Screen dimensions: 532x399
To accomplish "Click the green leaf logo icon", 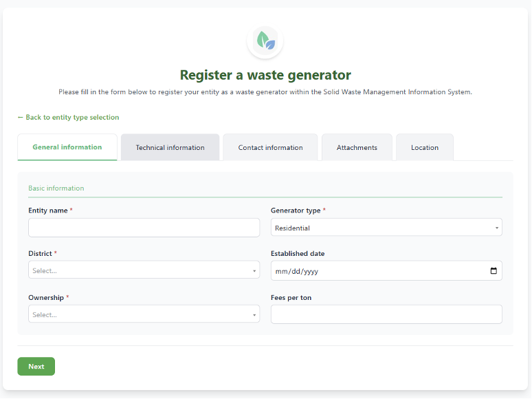I will [265, 41].
